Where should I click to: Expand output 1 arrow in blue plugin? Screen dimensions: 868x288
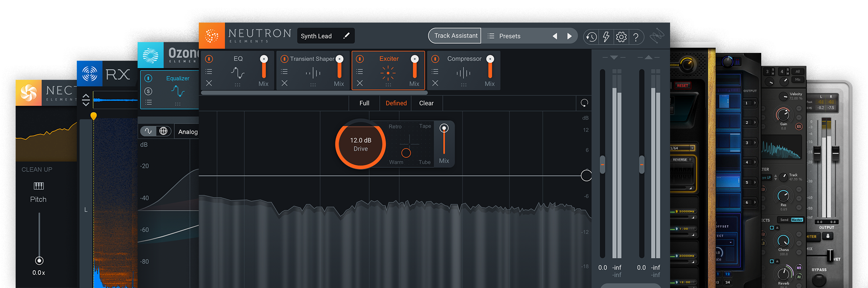[755, 103]
